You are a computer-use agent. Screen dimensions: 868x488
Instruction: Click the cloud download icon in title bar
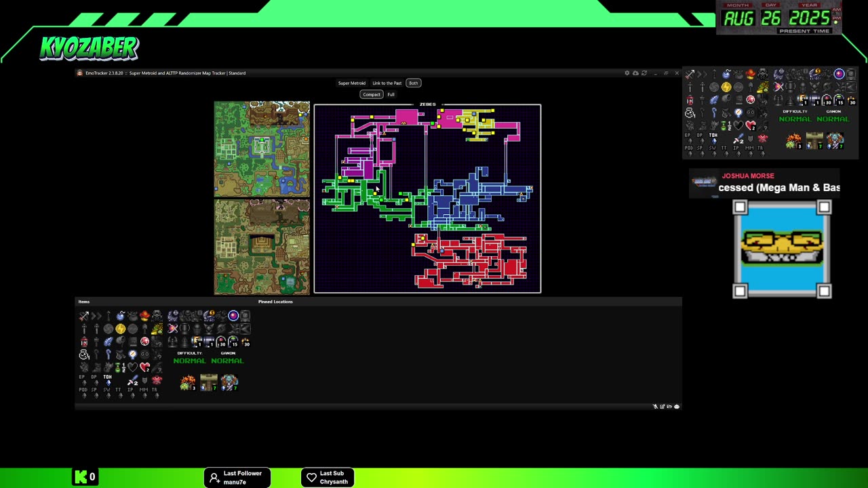(635, 73)
